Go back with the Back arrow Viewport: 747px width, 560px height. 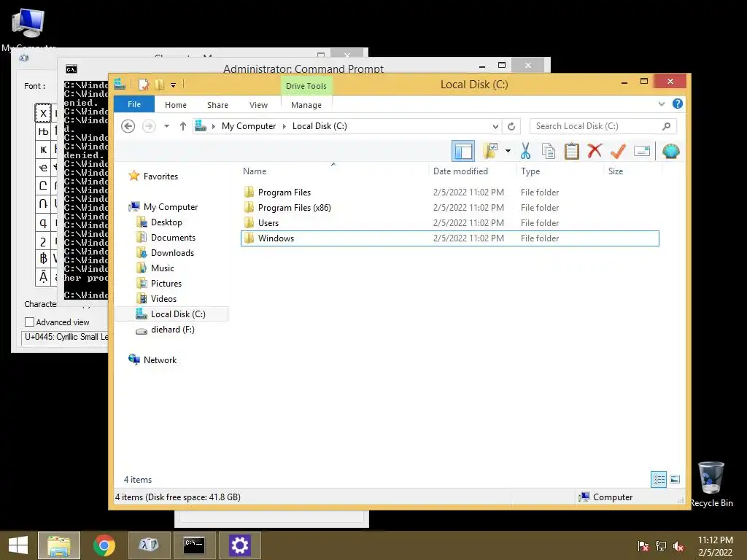point(128,126)
